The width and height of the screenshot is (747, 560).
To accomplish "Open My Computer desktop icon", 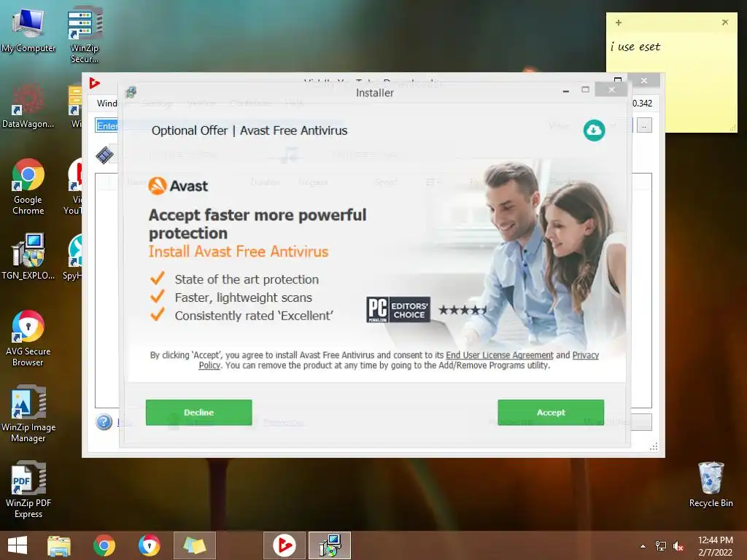I will (x=28, y=30).
